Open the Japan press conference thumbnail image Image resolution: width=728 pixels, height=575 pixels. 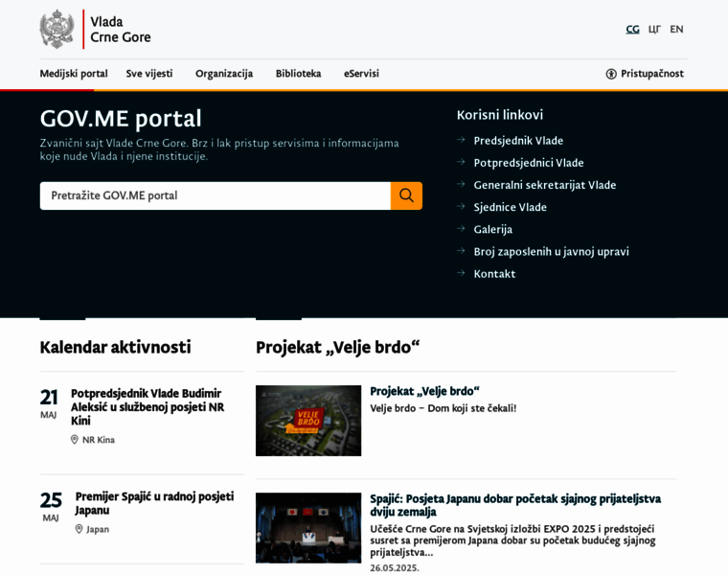(308, 528)
